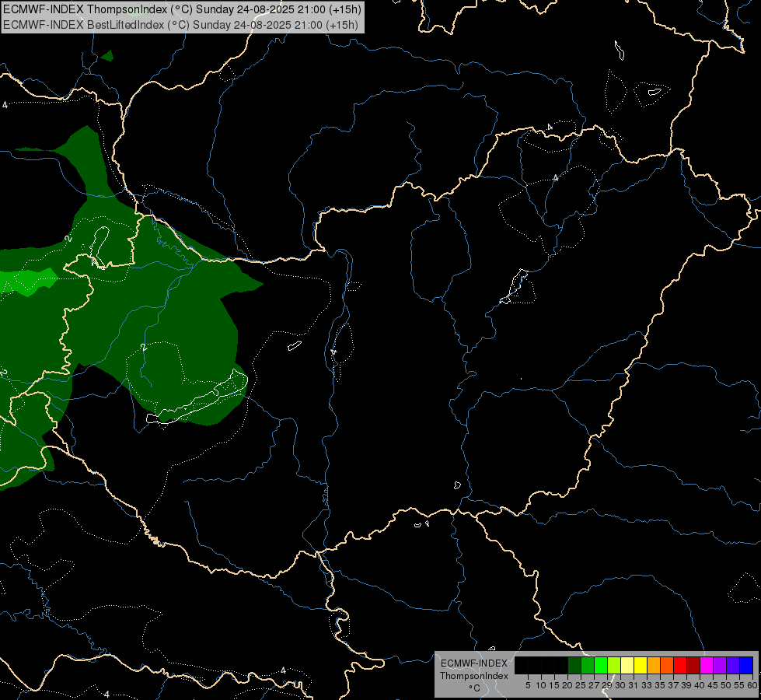The image size is (761, 700).
Task: Click the legend tick value '50'
Action: 726,685
